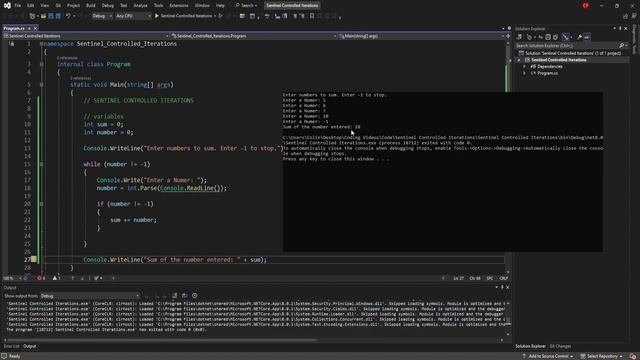Open the File menu
The width and height of the screenshot is (640, 360).
pos(18,6)
